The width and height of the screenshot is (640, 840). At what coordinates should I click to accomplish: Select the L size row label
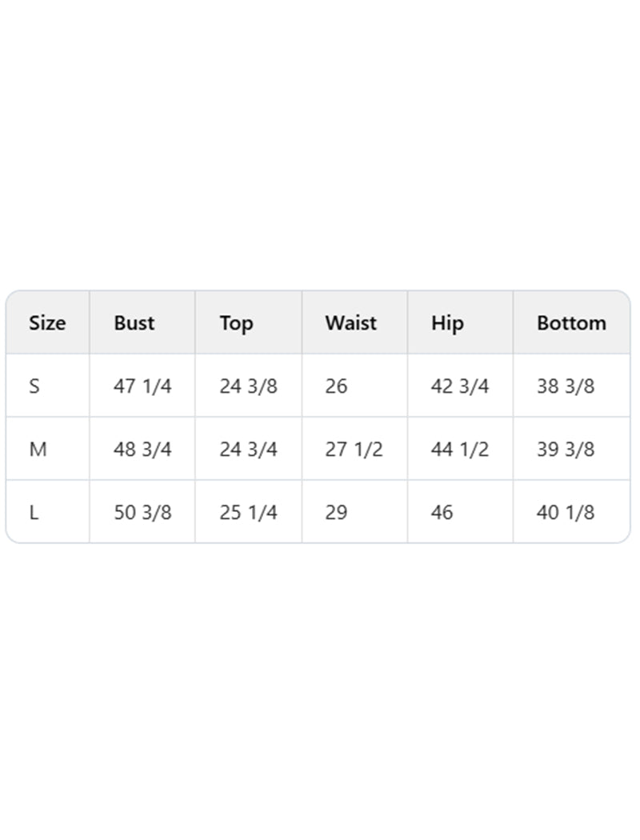pos(34,513)
